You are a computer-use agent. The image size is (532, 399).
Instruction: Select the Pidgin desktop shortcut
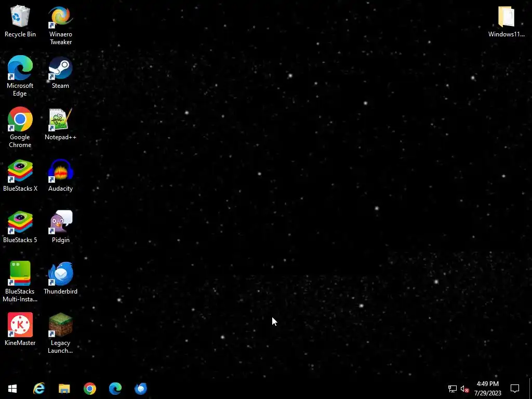pyautogui.click(x=61, y=227)
